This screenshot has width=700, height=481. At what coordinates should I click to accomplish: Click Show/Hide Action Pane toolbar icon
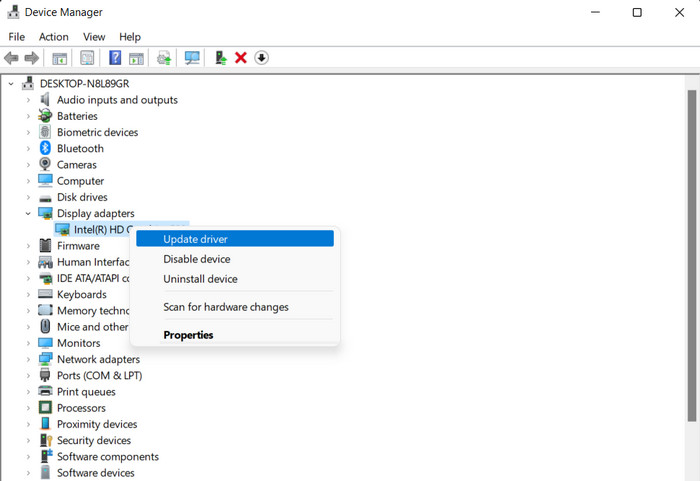(136, 58)
